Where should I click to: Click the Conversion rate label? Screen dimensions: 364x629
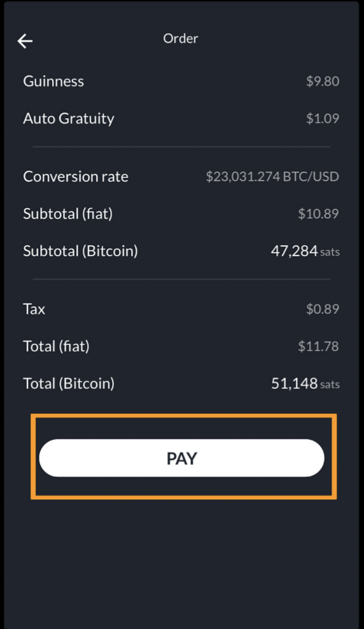pos(76,176)
